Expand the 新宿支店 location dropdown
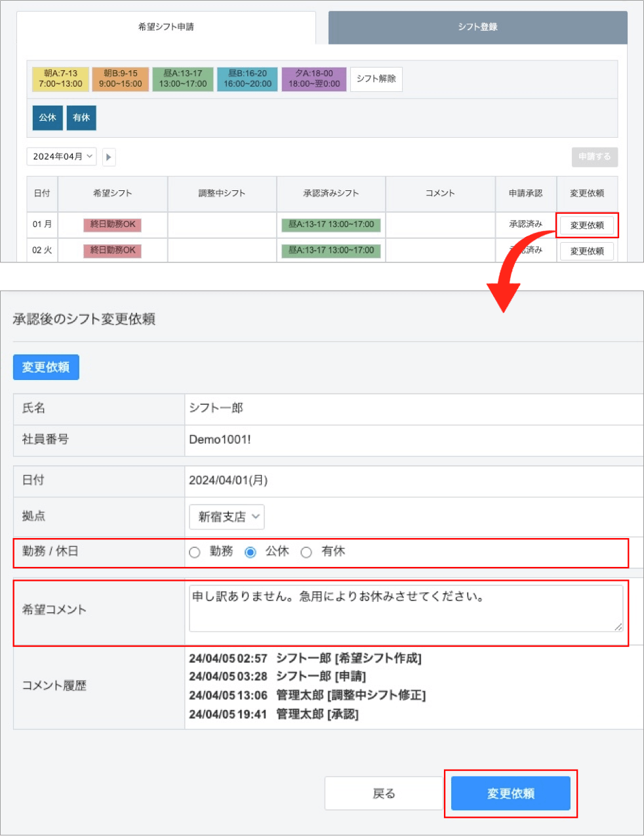Image resolution: width=644 pixels, height=836 pixels. click(227, 517)
